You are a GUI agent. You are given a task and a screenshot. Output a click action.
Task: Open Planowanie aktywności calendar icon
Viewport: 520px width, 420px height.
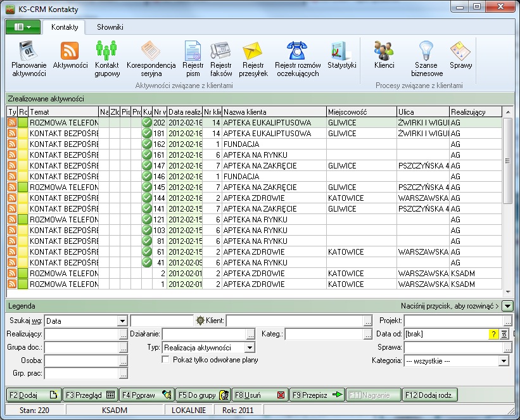pos(29,51)
